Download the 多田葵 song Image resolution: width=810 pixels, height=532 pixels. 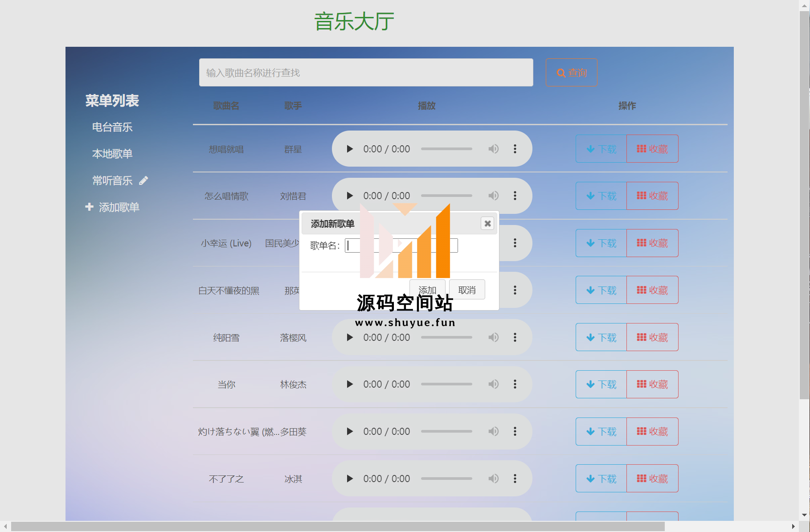coord(601,431)
